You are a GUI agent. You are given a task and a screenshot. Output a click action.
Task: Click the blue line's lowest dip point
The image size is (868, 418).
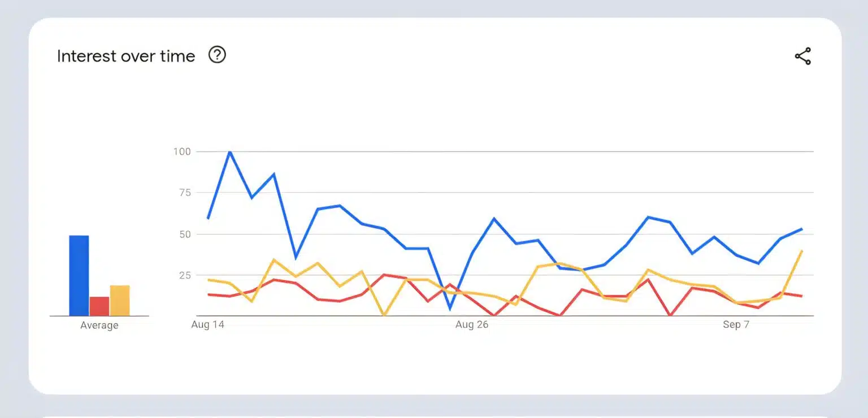click(450, 309)
